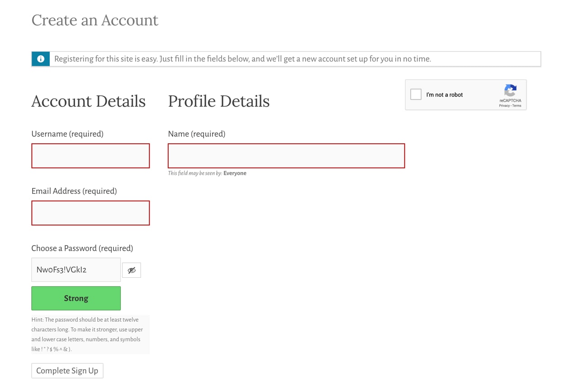Screen dimensions: 588x384
Task: Click the "Name (required)" label
Action: pos(196,134)
